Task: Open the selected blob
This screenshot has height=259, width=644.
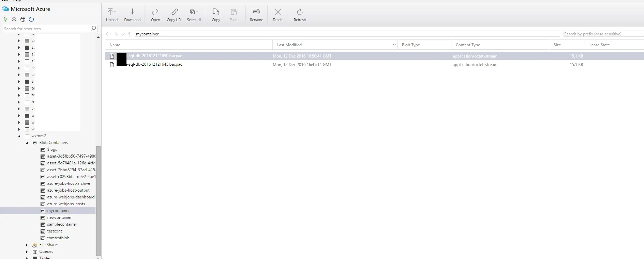Action: [x=155, y=15]
